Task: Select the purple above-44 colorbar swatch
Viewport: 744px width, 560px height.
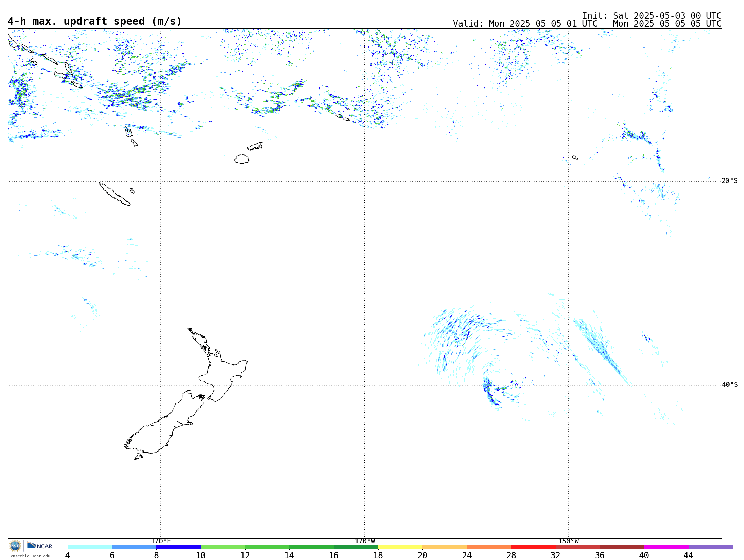Action: coord(711,547)
